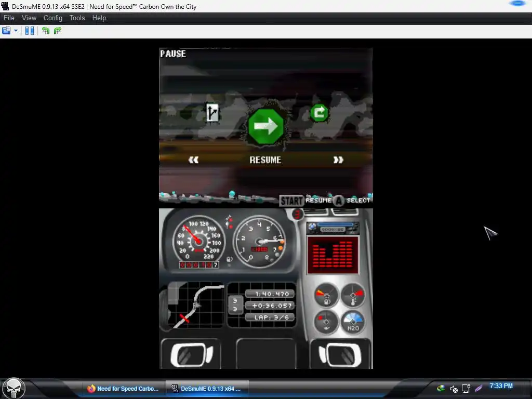Click the +0:36.057 gap readout
The image size is (532, 399).
(270, 305)
